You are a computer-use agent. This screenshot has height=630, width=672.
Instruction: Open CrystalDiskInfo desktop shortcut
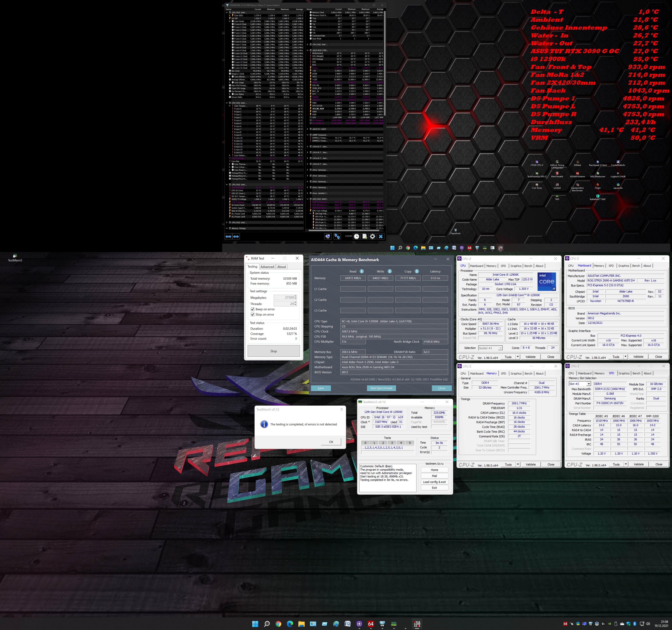618,163
